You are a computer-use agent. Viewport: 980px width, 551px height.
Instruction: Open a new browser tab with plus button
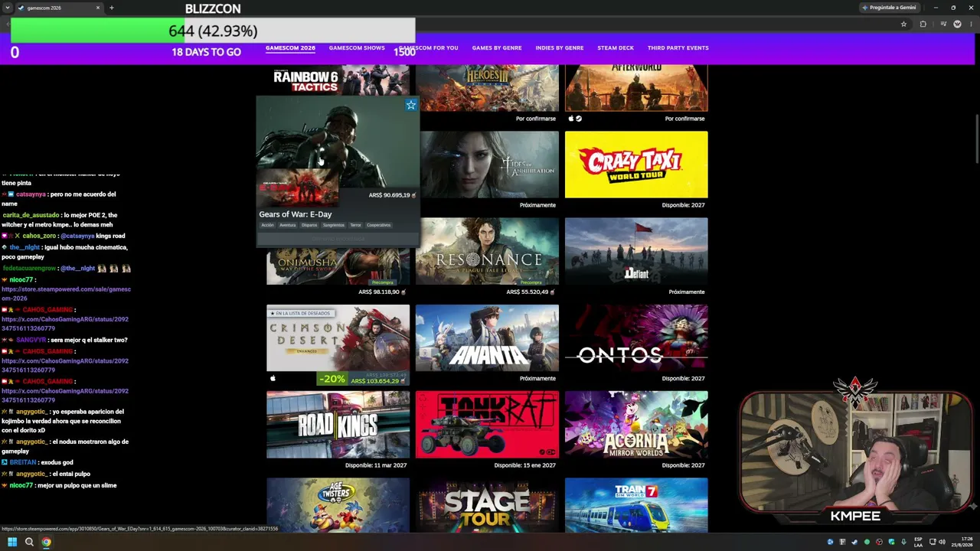click(111, 8)
